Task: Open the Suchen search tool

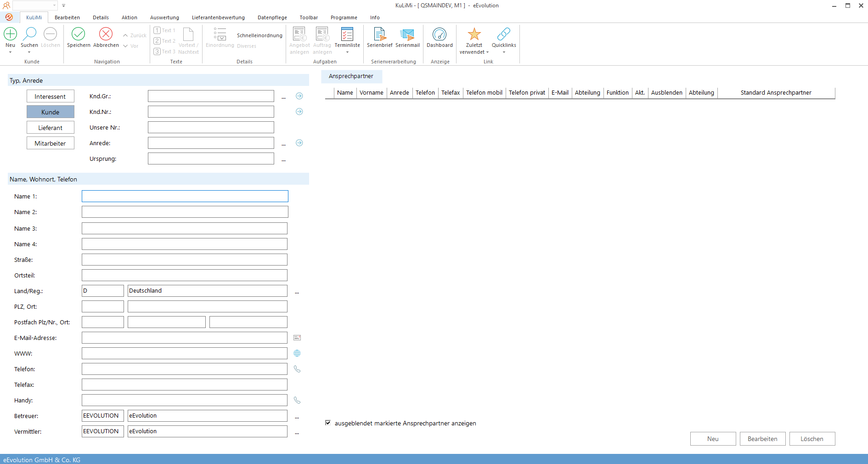Action: coord(29,34)
